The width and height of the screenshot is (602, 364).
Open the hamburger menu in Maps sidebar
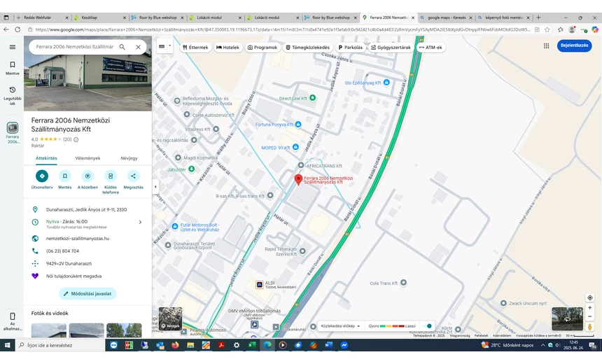click(x=13, y=47)
